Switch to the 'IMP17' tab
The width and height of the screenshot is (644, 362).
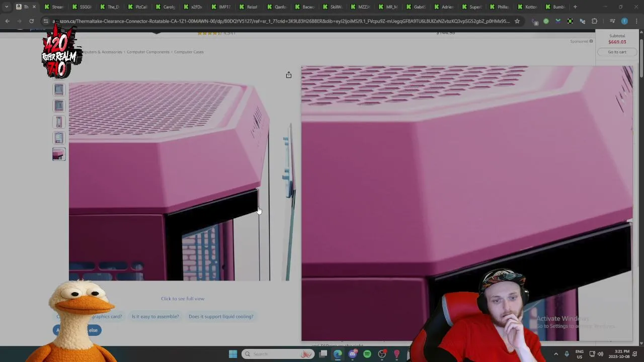(x=220, y=7)
